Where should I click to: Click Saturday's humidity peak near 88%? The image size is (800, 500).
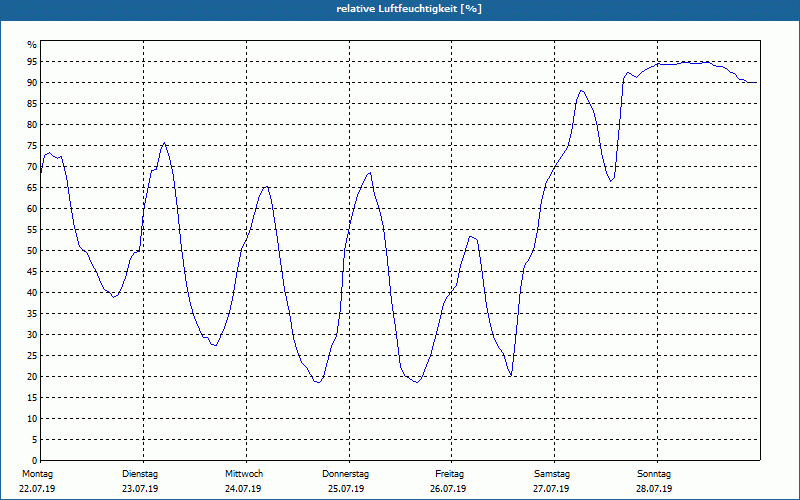(x=581, y=90)
